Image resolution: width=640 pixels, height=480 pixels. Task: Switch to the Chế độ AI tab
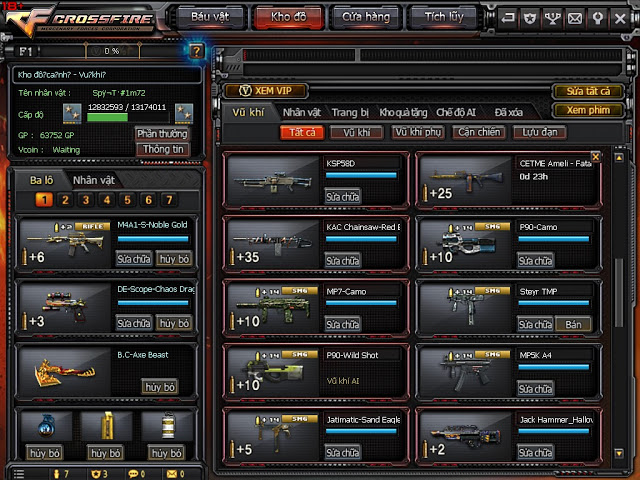[456, 112]
